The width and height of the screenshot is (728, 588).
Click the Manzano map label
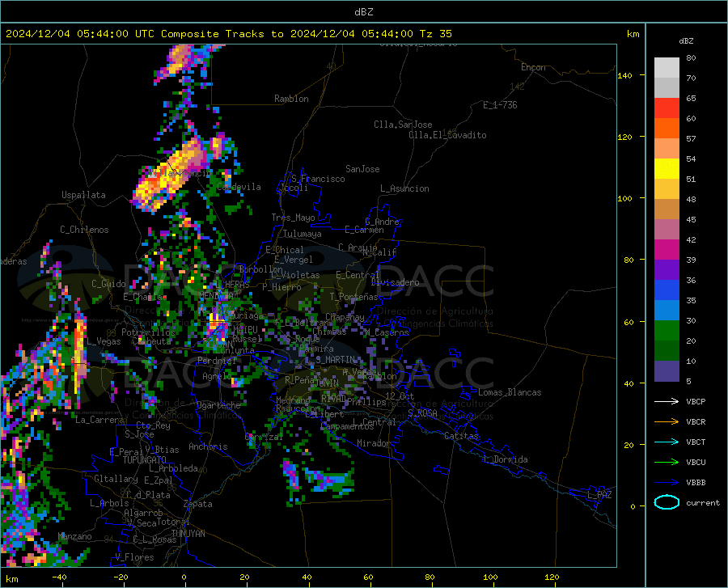click(74, 536)
